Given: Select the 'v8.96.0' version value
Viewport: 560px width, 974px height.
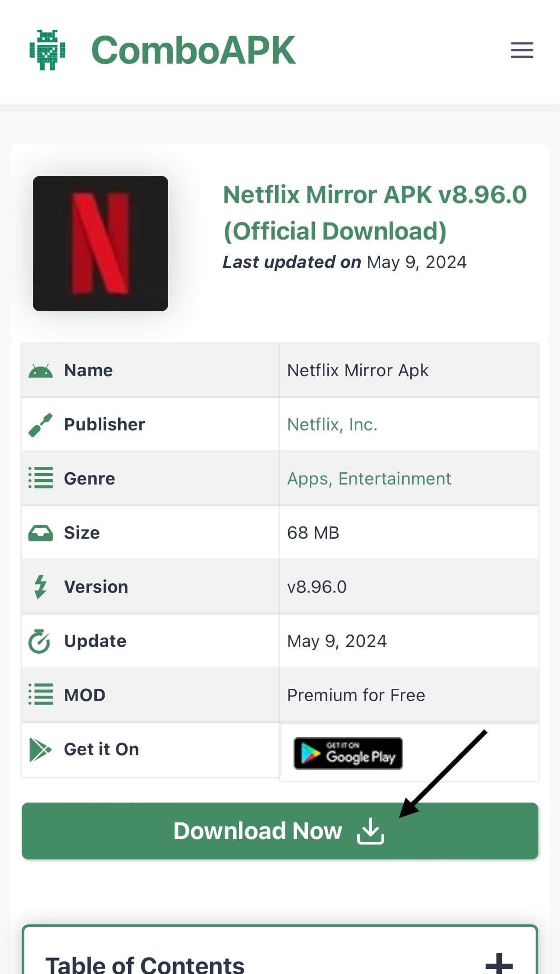Looking at the screenshot, I should coord(317,587).
